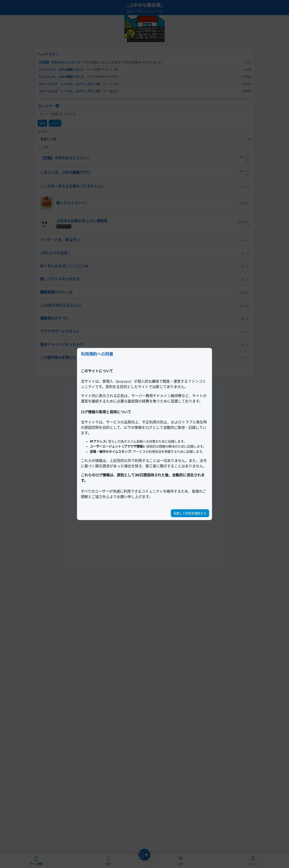Open thread ほんじつの名言

[x=144, y=253]
